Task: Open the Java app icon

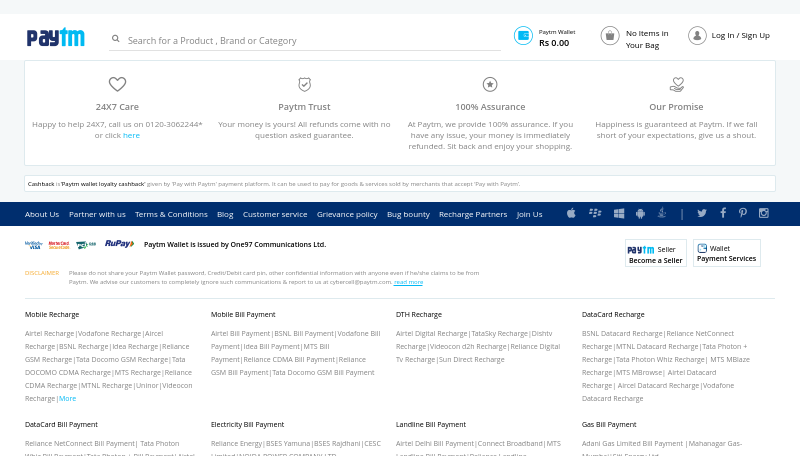Action: [662, 213]
